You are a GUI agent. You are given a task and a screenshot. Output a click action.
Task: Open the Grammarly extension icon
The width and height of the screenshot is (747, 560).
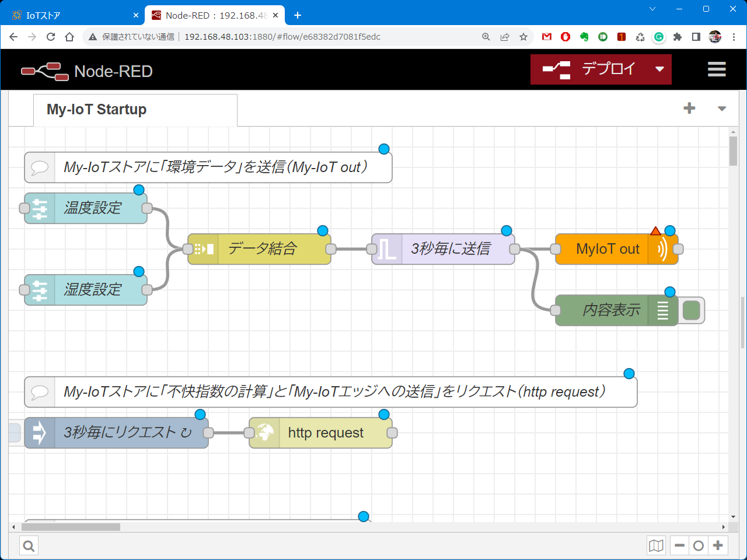pos(659,37)
